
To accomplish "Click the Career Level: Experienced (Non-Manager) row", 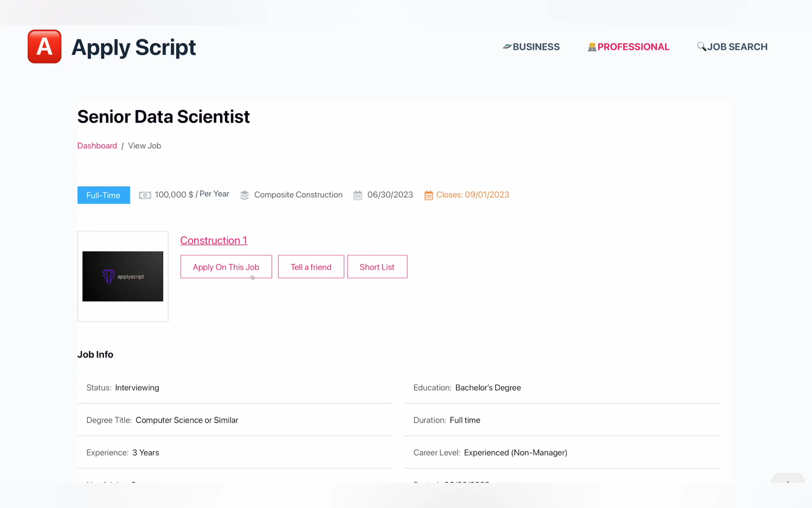I will (x=562, y=453).
